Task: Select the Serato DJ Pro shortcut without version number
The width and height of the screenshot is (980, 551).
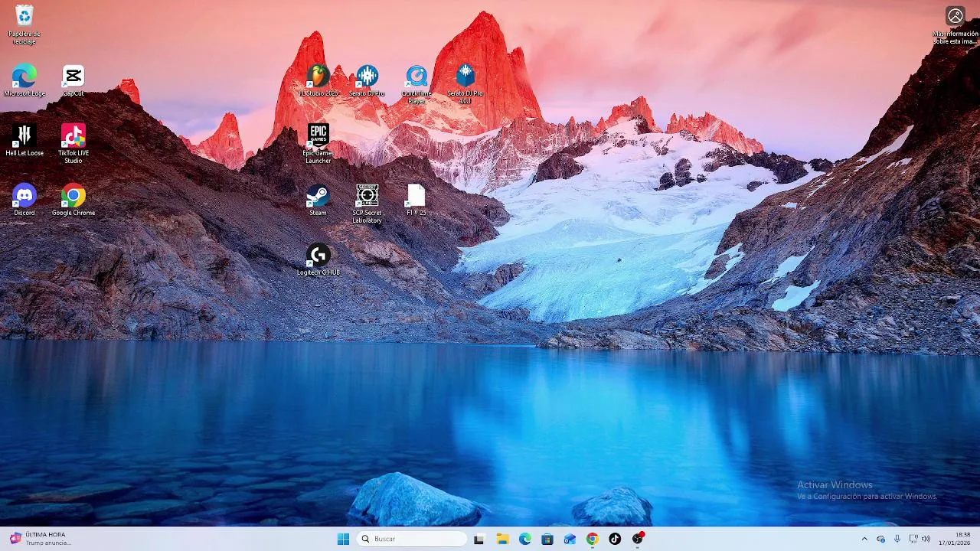Action: pyautogui.click(x=367, y=80)
